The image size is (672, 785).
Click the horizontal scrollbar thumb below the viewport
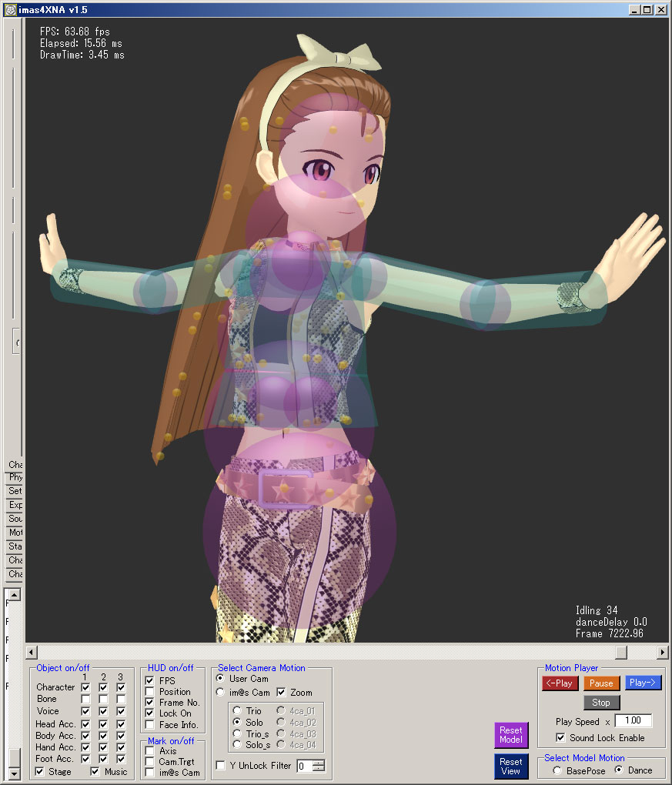(621, 652)
